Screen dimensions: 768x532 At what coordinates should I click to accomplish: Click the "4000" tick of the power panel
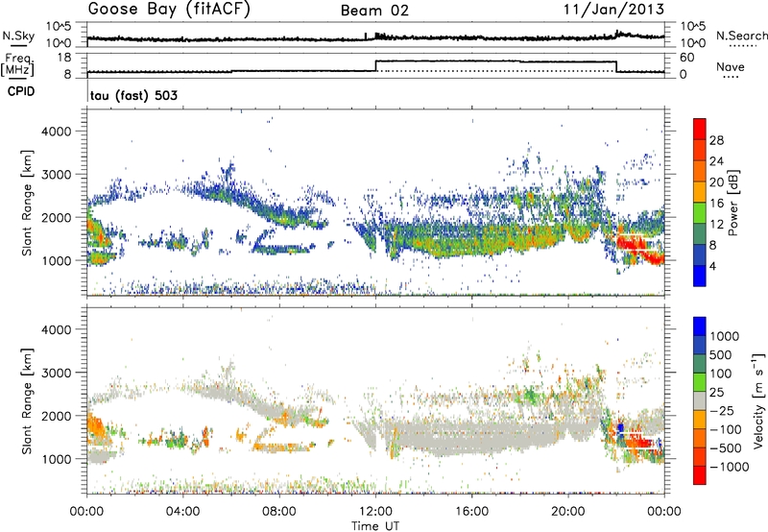pos(57,132)
